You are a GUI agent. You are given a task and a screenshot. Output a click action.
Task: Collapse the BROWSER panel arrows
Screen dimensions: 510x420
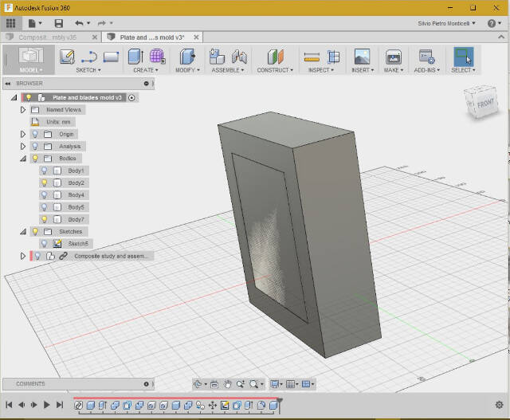[x=8, y=84]
